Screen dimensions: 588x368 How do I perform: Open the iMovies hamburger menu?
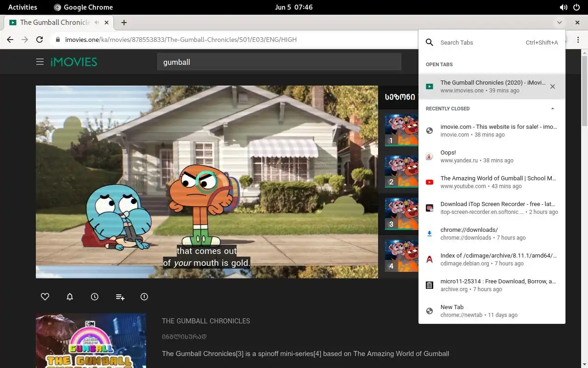[40, 62]
